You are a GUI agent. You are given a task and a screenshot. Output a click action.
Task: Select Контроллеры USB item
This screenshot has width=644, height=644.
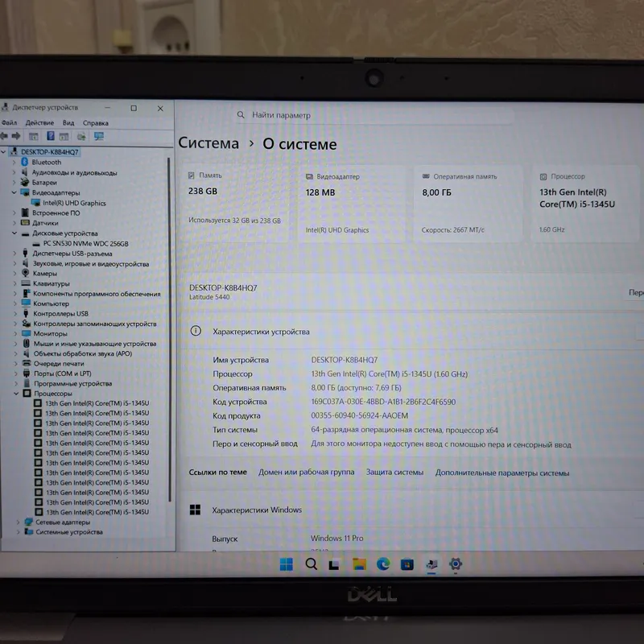tap(61, 313)
